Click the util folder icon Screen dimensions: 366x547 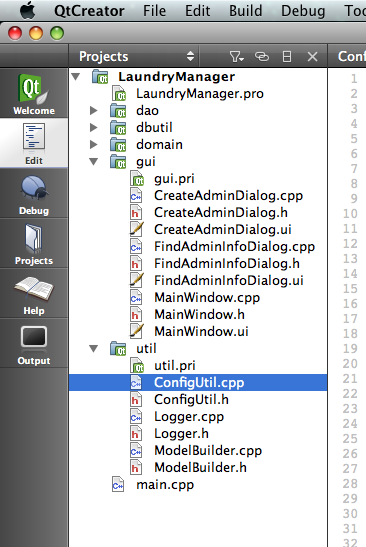pyautogui.click(x=118, y=349)
